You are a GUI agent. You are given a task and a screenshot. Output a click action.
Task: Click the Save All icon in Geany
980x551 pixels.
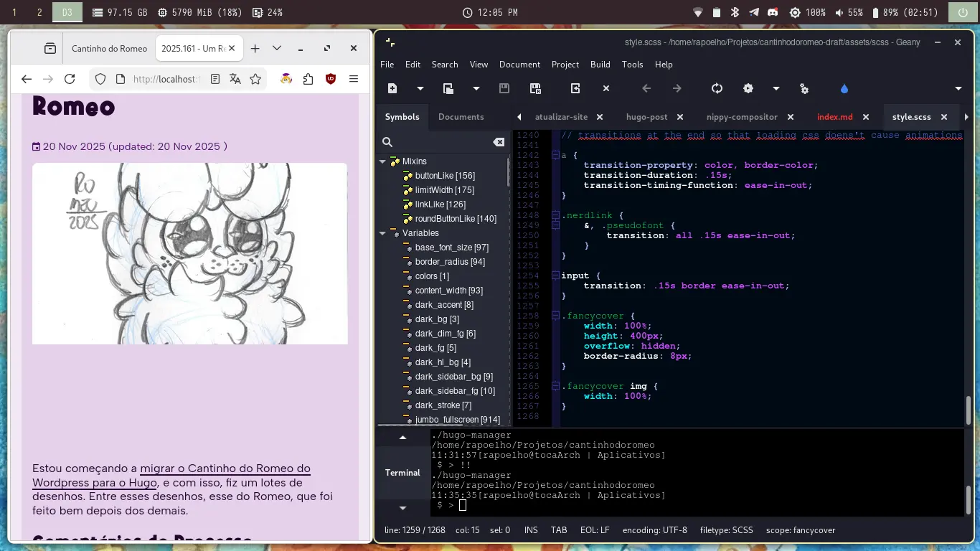tap(534, 88)
